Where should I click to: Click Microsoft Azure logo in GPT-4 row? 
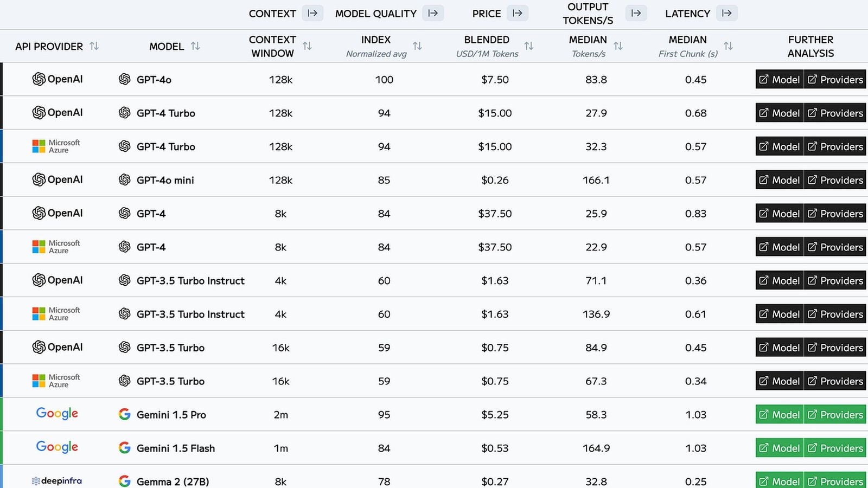click(56, 247)
